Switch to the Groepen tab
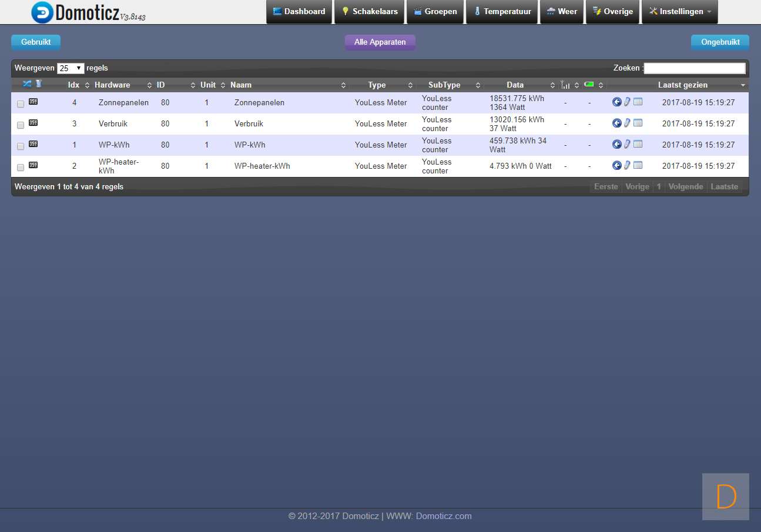This screenshot has width=761, height=532. (x=435, y=12)
